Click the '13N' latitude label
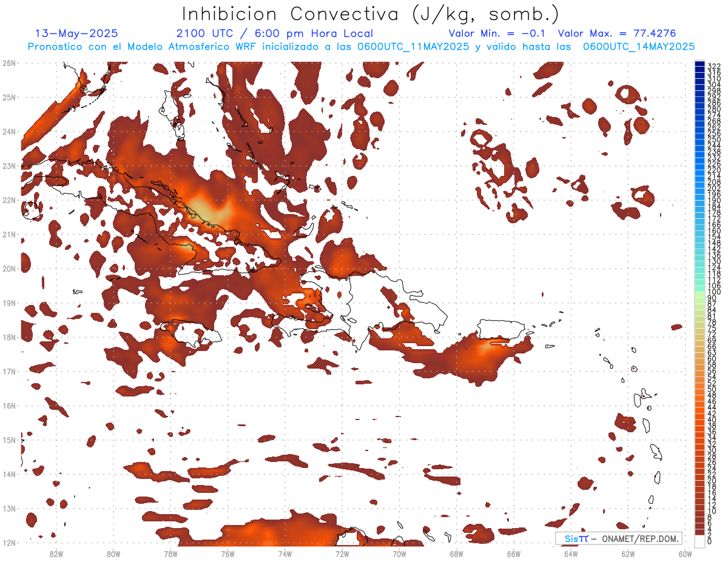 8,508
